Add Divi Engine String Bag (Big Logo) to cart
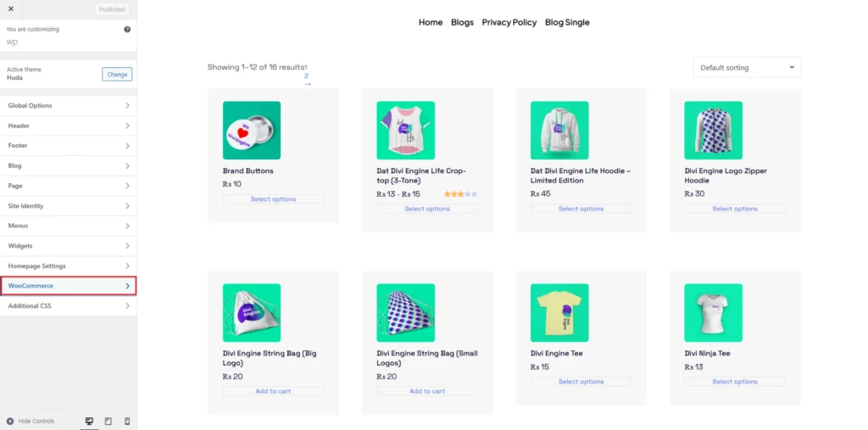Screen dimensions: 868x430 pos(274,391)
